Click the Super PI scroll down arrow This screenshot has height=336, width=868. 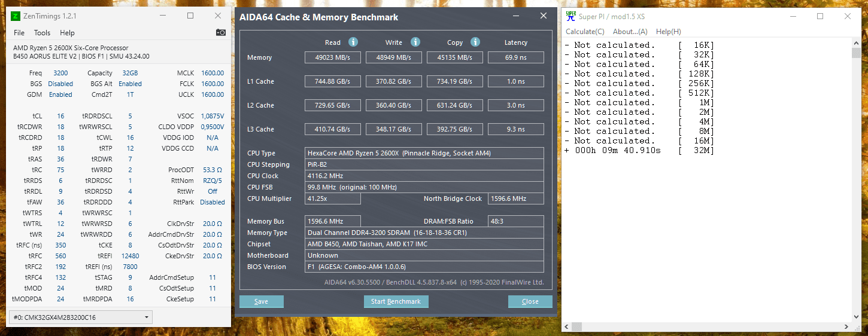(856, 316)
